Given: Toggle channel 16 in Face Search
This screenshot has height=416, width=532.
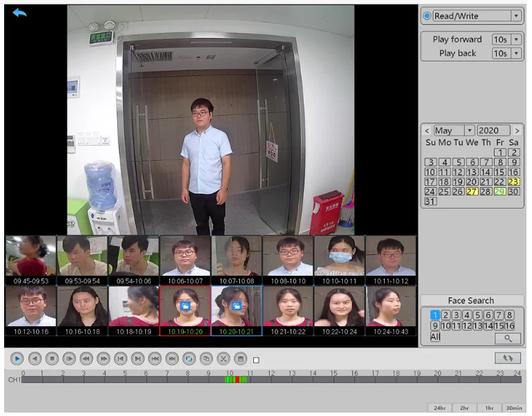Looking at the screenshot, I should 509,325.
